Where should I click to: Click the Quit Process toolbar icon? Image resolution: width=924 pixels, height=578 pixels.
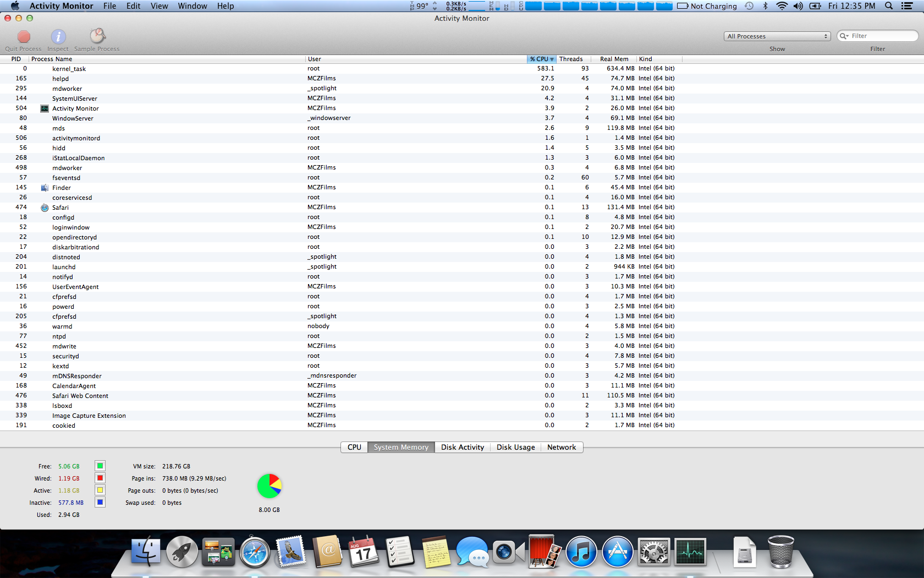pos(24,37)
